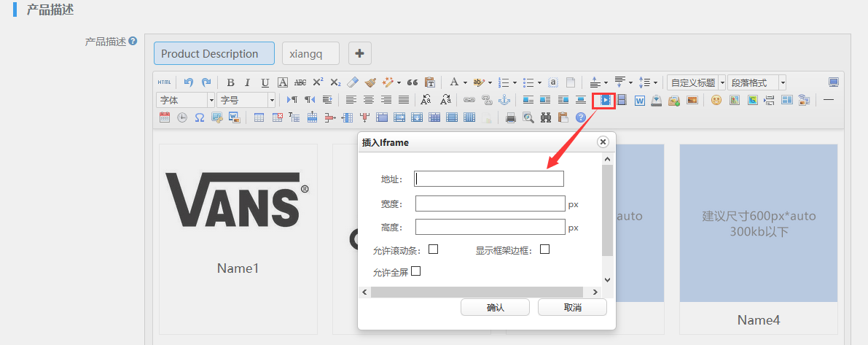The width and height of the screenshot is (868, 345).
Task: Expand the 字号 font size dropdown
Action: click(x=247, y=100)
